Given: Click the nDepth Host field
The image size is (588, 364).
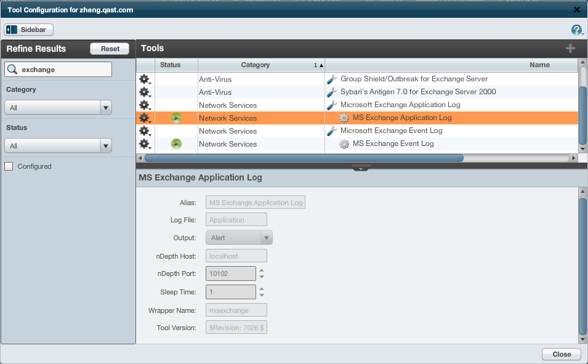Looking at the screenshot, I should pyautogui.click(x=236, y=256).
